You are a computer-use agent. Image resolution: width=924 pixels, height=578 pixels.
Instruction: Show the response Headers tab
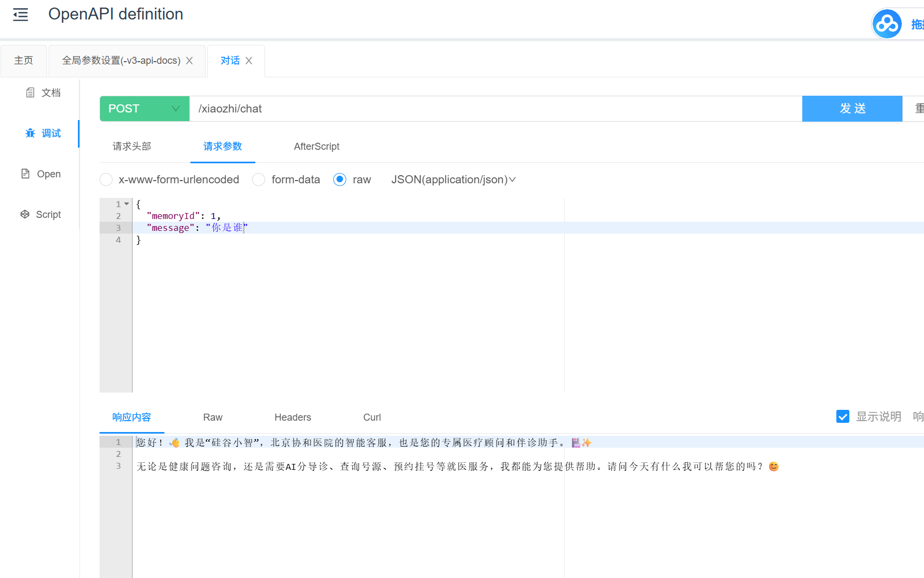(x=293, y=417)
